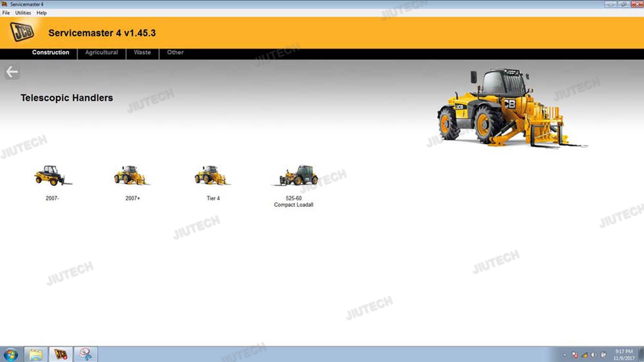Open the File menu
Image resolution: width=644 pixels, height=362 pixels.
click(x=6, y=13)
